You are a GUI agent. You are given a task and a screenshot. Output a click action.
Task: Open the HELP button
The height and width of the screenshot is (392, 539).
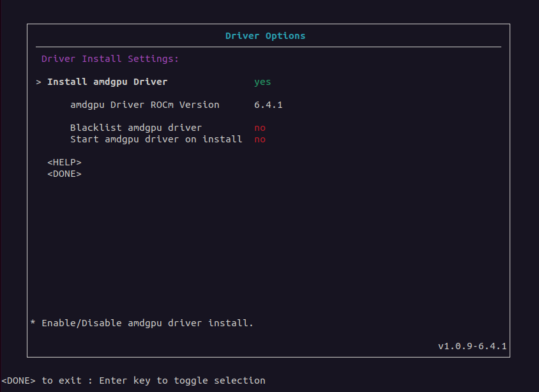(65, 162)
